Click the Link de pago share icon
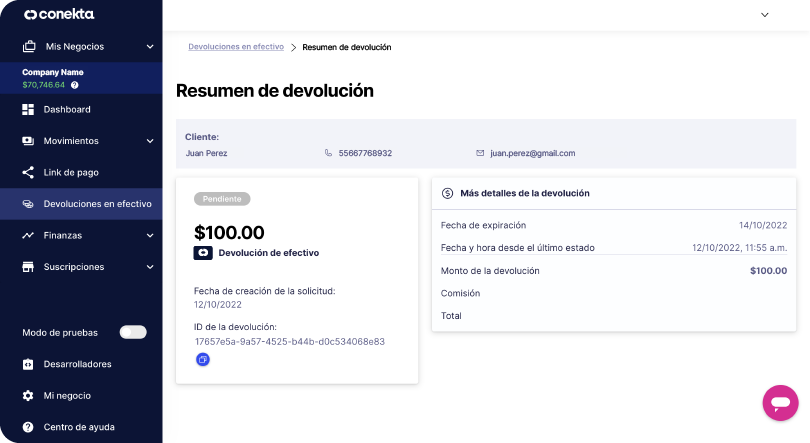Viewport: 810px width, 443px height. coord(28,172)
